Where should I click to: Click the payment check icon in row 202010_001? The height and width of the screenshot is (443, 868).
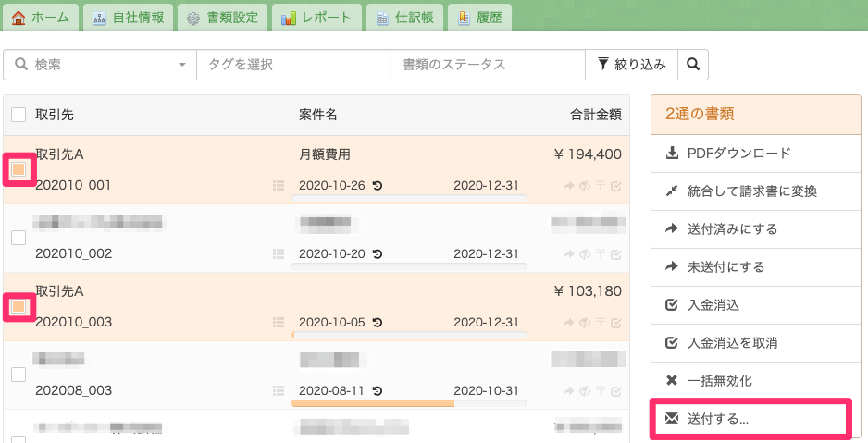point(616,186)
